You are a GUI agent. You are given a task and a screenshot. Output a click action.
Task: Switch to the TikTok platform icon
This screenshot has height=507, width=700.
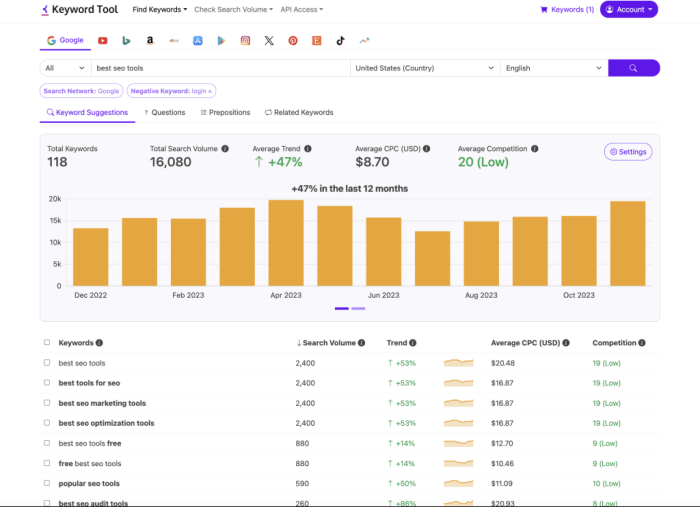pos(340,41)
